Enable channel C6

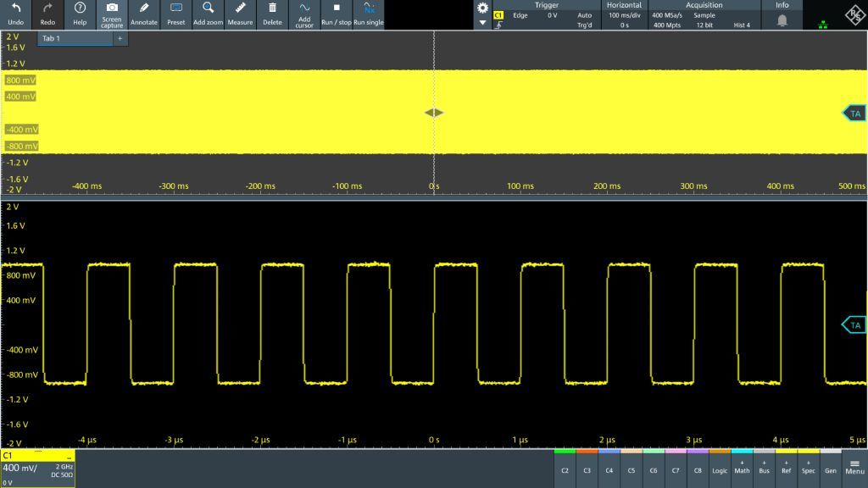point(654,468)
